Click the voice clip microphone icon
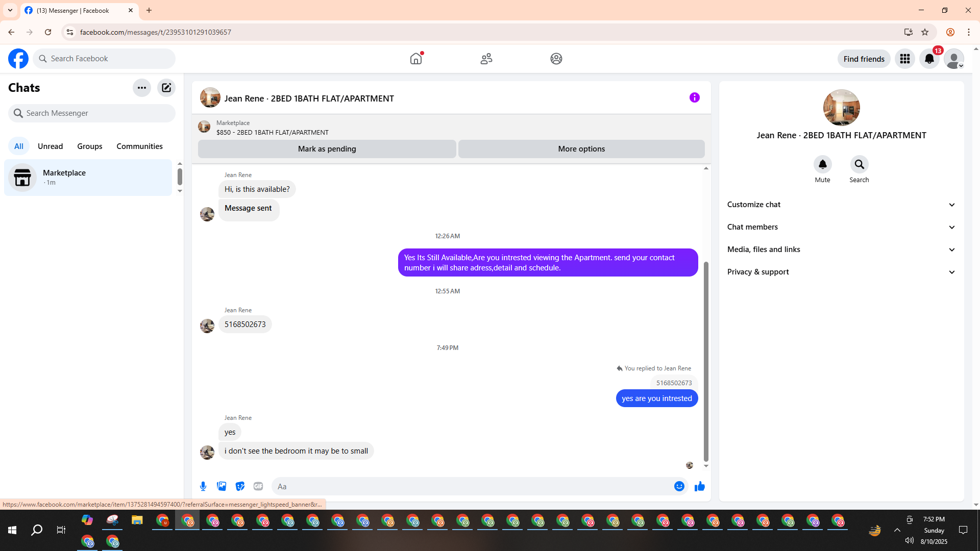Image resolution: width=980 pixels, height=551 pixels. point(203,486)
